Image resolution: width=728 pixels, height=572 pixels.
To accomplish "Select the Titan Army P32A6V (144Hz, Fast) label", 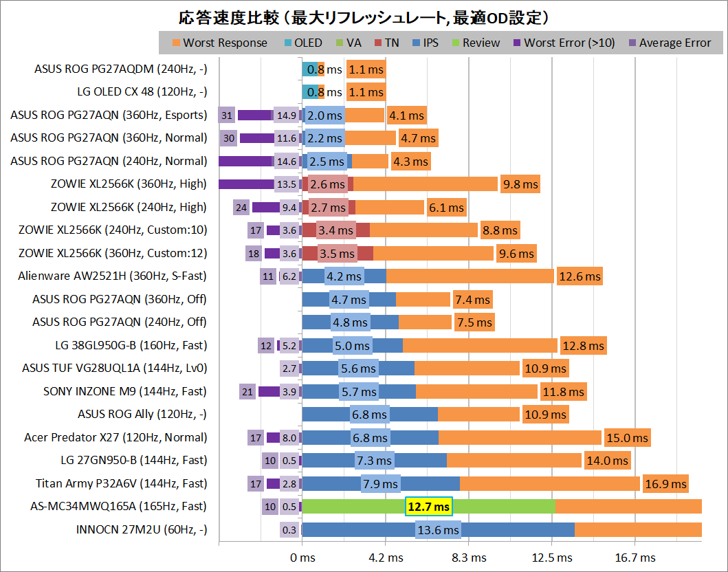I will tap(121, 483).
